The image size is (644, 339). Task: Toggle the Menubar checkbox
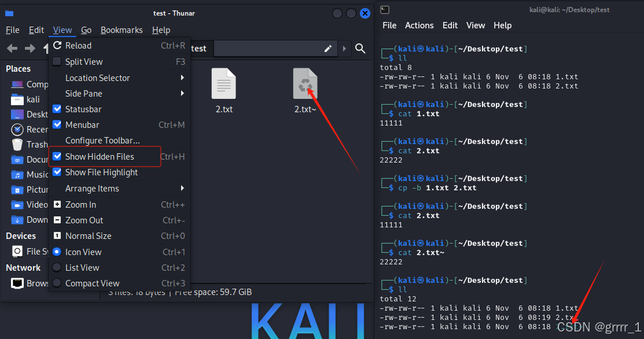pos(57,125)
